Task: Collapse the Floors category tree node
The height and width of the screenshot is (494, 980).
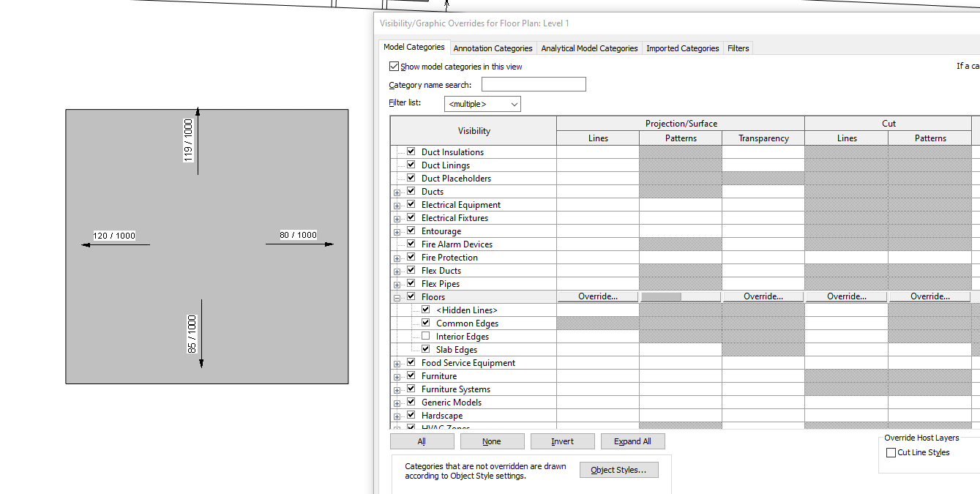Action: pos(397,298)
